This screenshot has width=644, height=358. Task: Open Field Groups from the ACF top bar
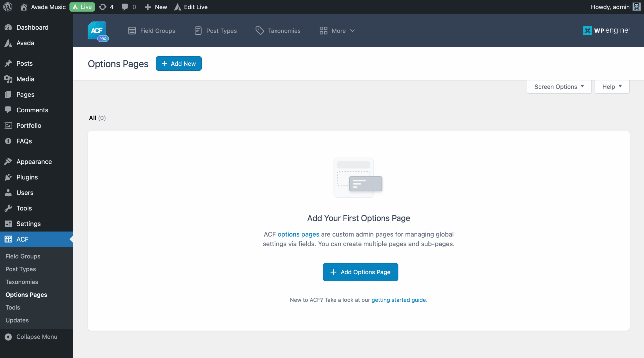(151, 31)
